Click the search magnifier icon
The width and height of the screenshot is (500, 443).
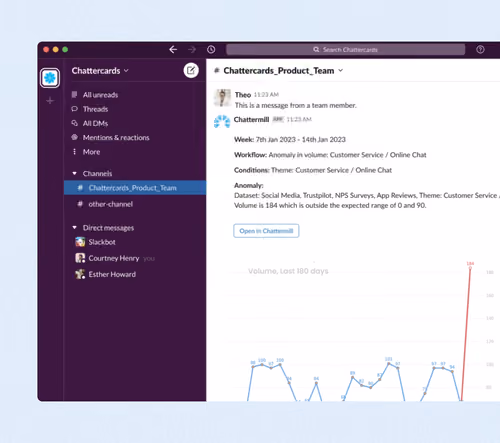316,50
